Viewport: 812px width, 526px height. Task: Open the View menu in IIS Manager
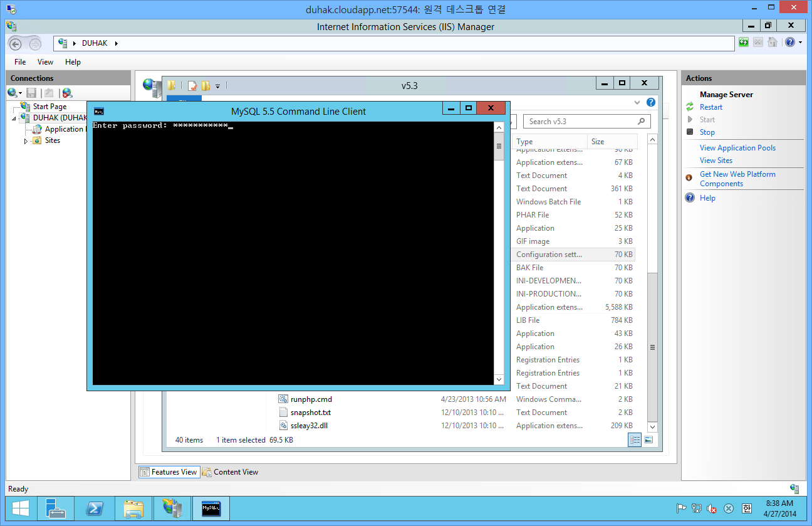pos(45,62)
